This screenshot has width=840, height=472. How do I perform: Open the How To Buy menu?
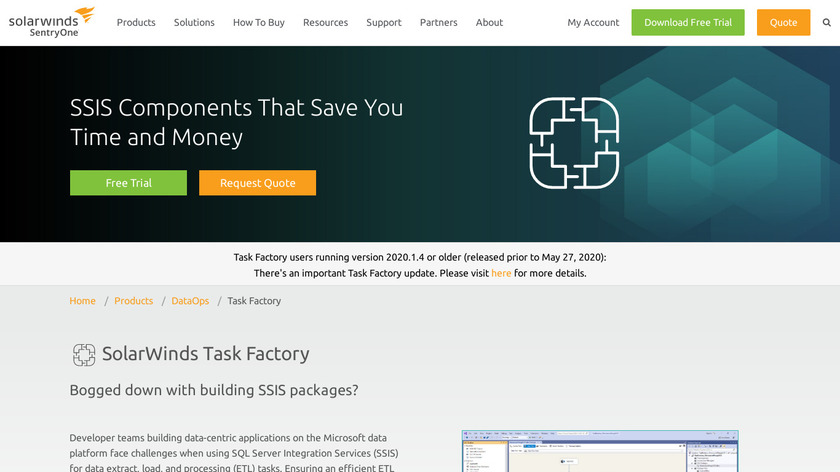(x=259, y=23)
